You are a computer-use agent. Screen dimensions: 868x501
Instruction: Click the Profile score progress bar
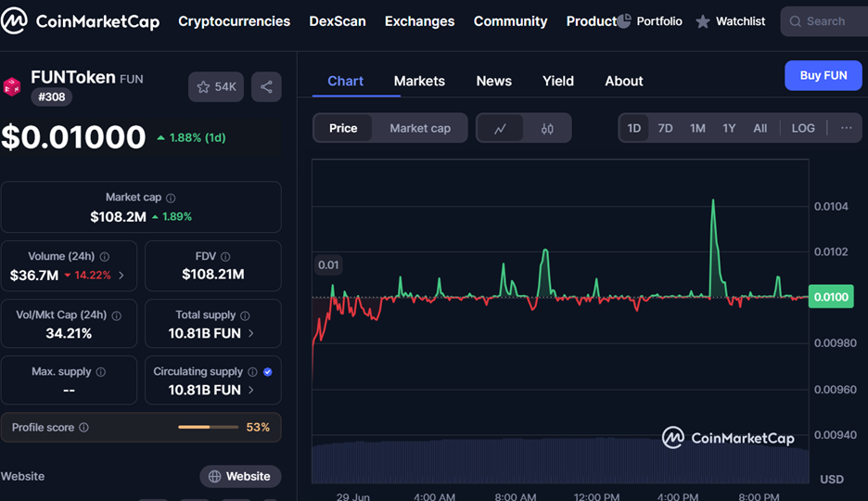207,427
